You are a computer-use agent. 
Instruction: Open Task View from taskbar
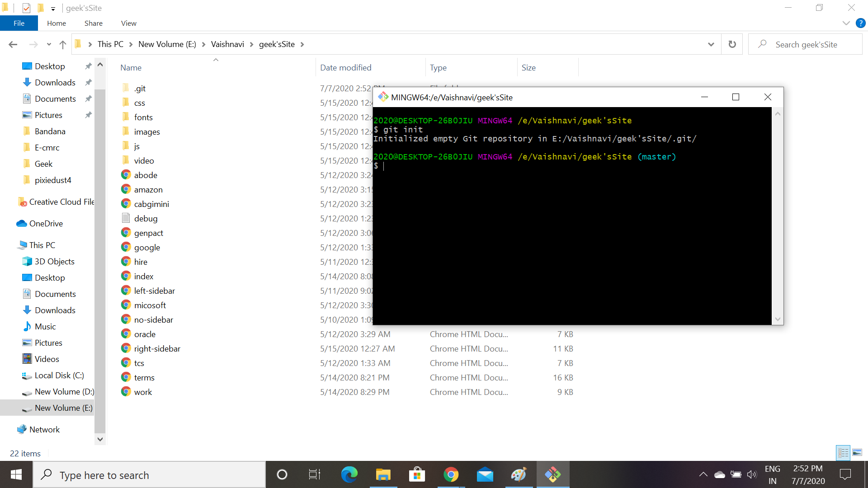click(315, 474)
